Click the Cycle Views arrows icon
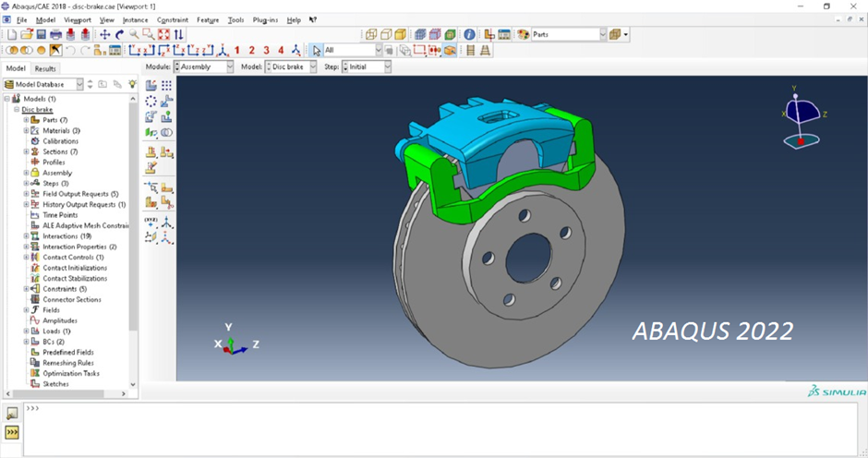 (178, 34)
